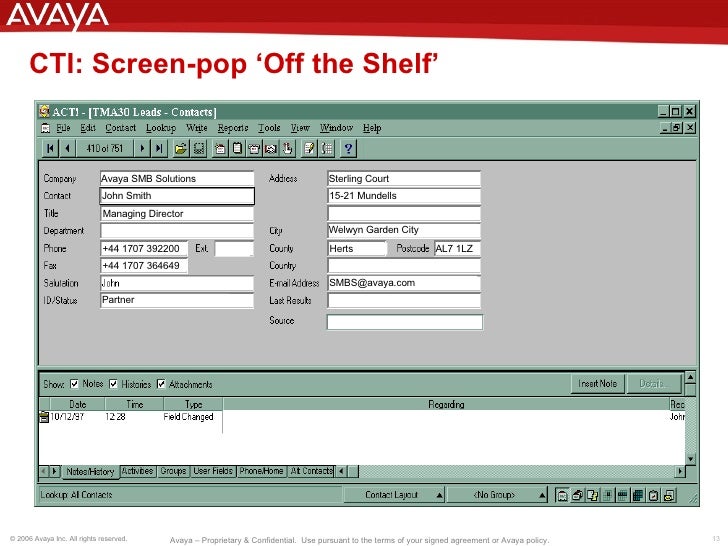
Task: Go to the previous contact record
Action: pyautogui.click(x=67, y=149)
